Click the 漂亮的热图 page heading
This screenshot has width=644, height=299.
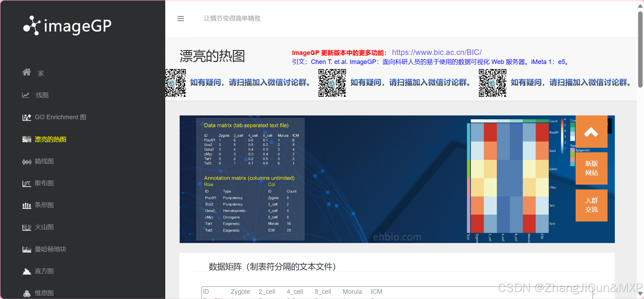click(212, 56)
